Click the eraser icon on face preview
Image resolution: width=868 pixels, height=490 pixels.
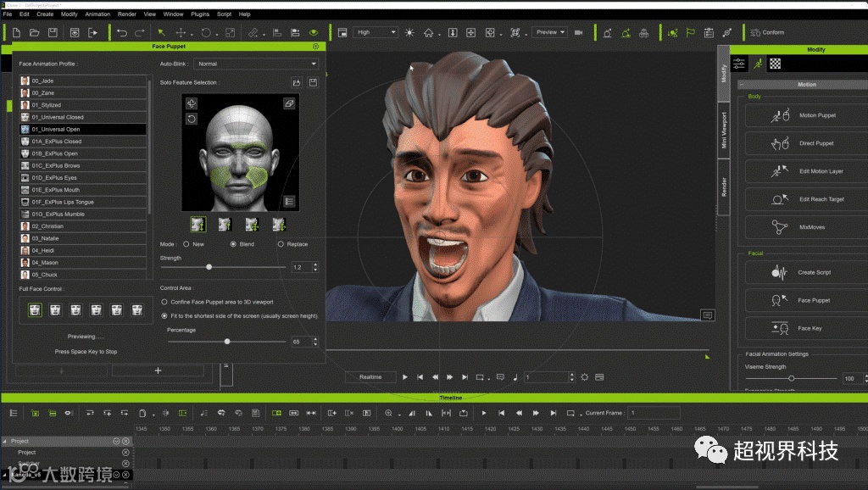289,103
